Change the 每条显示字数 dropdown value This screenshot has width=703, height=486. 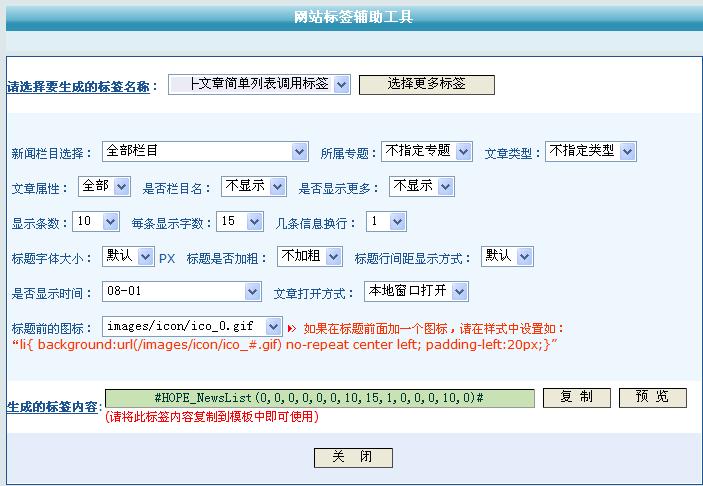click(241, 222)
